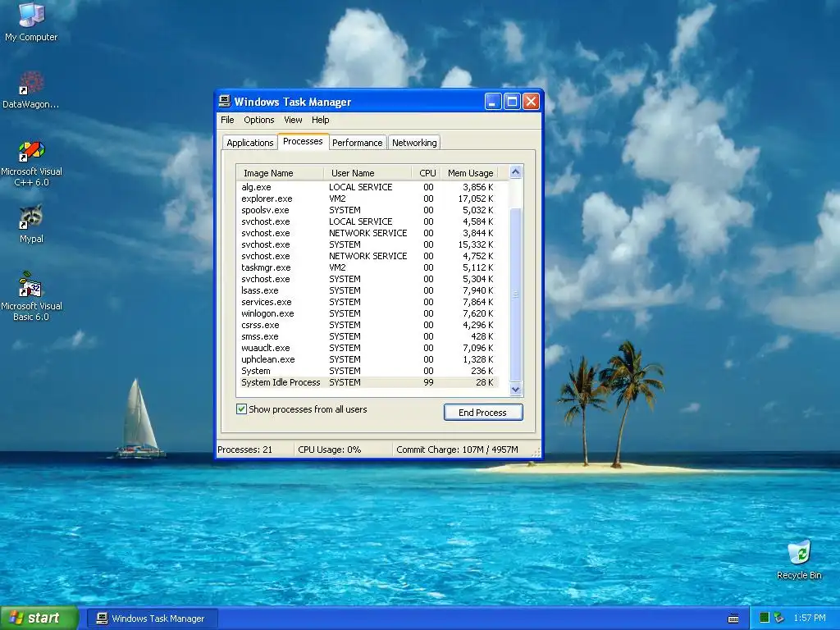Select the alg.exe process row
Image resolution: width=840 pixels, height=630 pixels.
pyautogui.click(x=367, y=187)
